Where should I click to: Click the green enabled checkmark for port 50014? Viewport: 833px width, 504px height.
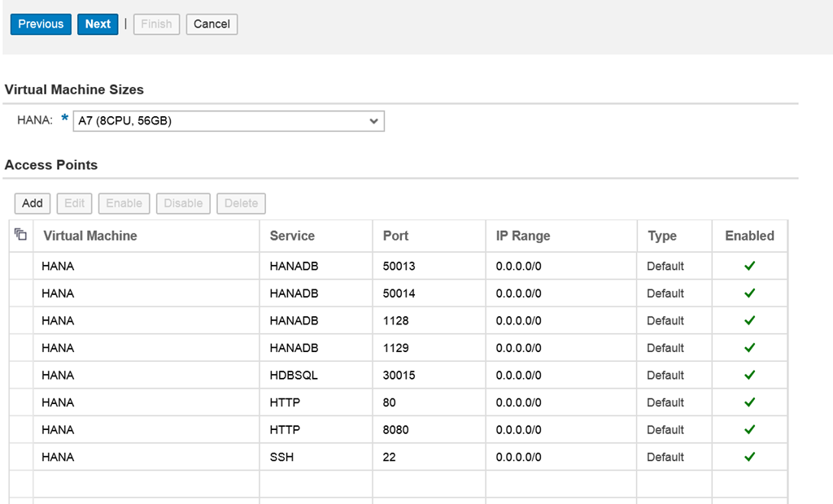click(749, 293)
